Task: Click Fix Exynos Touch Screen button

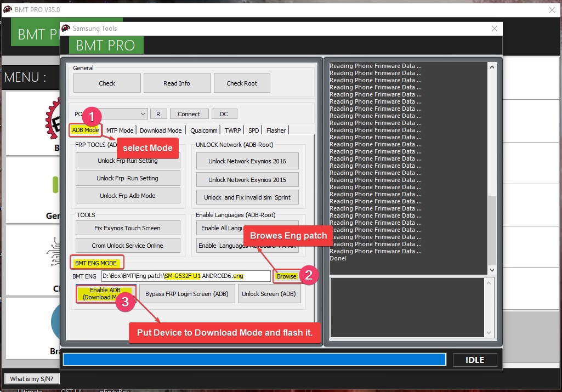Action: (128, 228)
